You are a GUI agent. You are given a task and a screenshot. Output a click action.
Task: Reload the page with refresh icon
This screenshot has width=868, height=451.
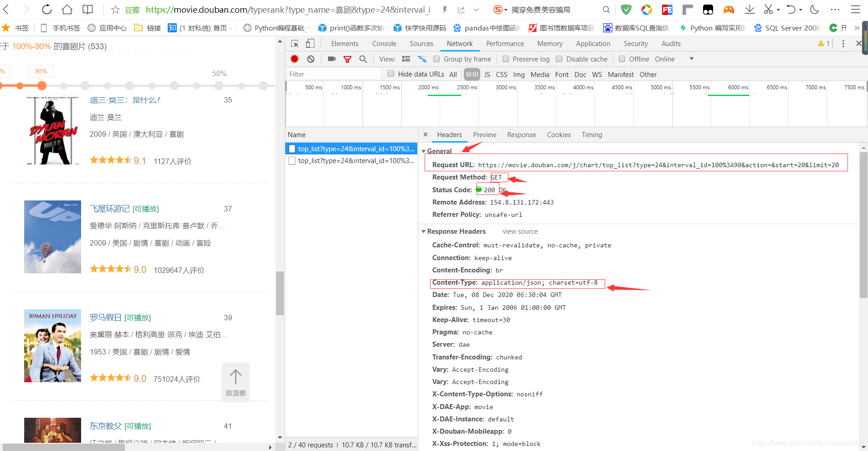pyautogui.click(x=46, y=10)
